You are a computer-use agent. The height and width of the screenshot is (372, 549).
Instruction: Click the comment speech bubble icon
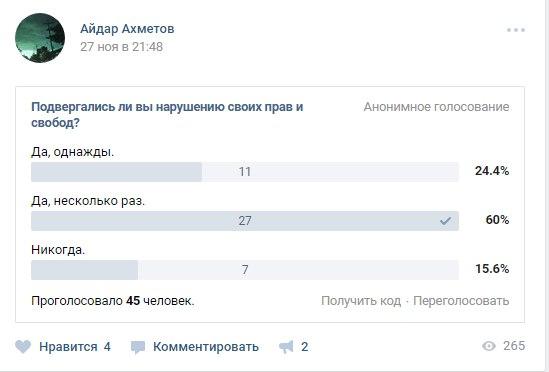click(x=138, y=347)
